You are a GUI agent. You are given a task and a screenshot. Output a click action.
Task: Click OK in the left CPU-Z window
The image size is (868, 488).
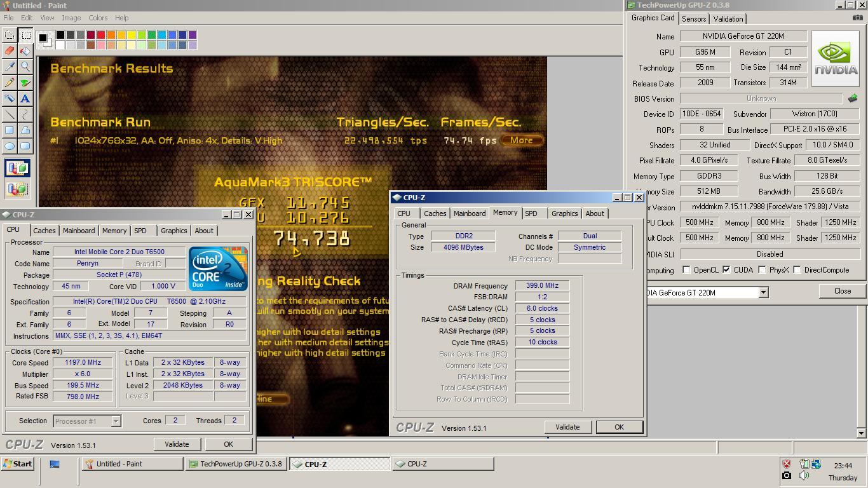pyautogui.click(x=228, y=444)
